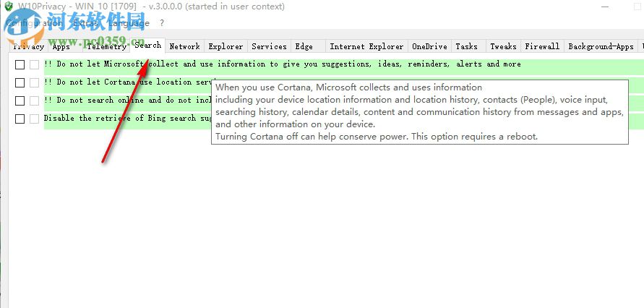Select the Do not let Cortana use location text

(128, 82)
